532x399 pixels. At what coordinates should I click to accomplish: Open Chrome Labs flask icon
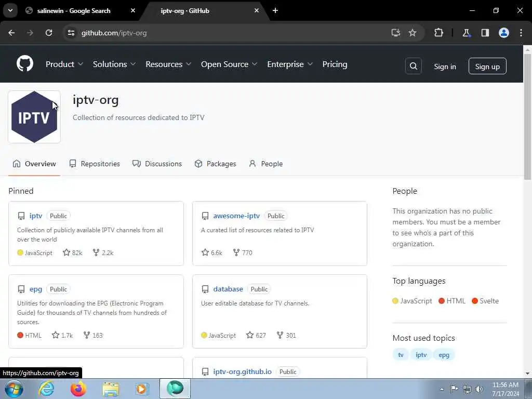click(466, 33)
